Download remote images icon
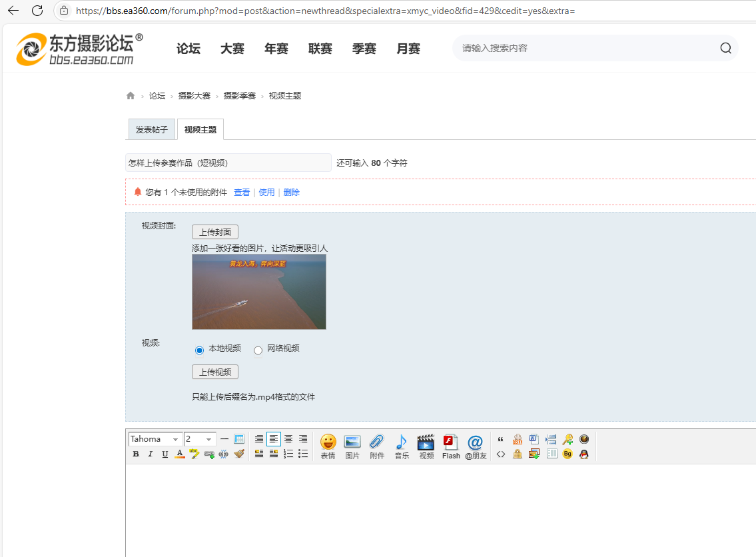The height and width of the screenshot is (557, 756). coord(534,454)
